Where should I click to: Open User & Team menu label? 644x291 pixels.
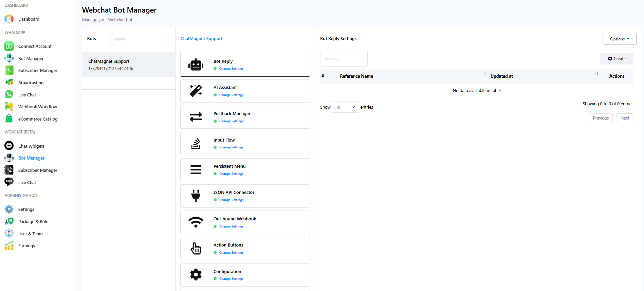pos(31,234)
